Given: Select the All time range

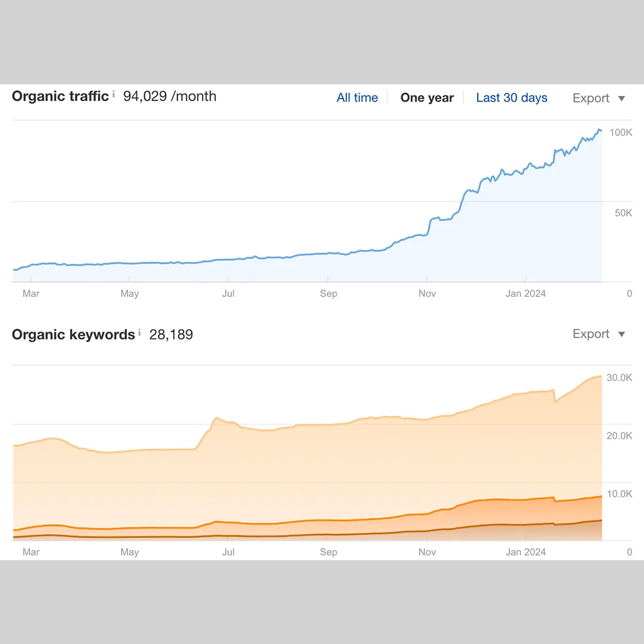Looking at the screenshot, I should point(357,98).
